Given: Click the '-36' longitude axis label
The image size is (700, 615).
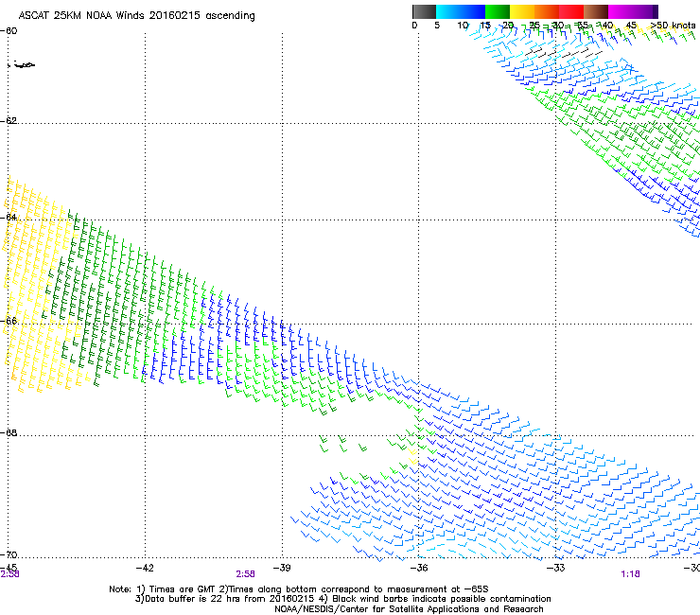Looking at the screenshot, I should [419, 568].
